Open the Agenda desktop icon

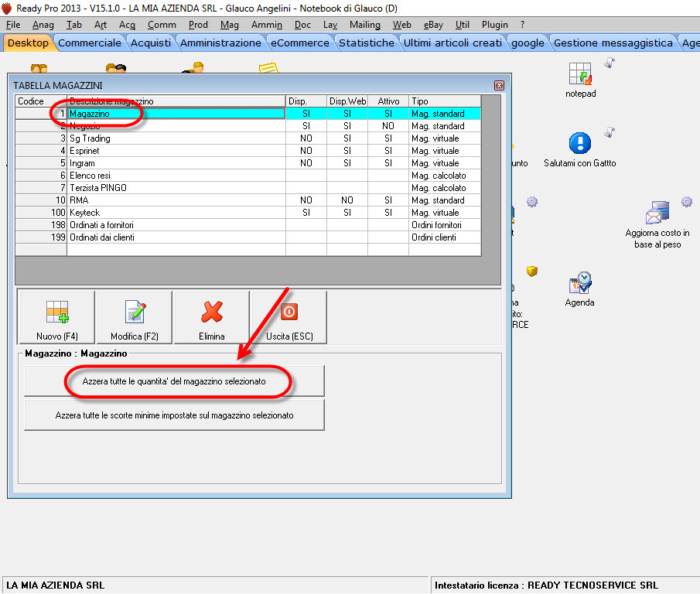click(579, 289)
